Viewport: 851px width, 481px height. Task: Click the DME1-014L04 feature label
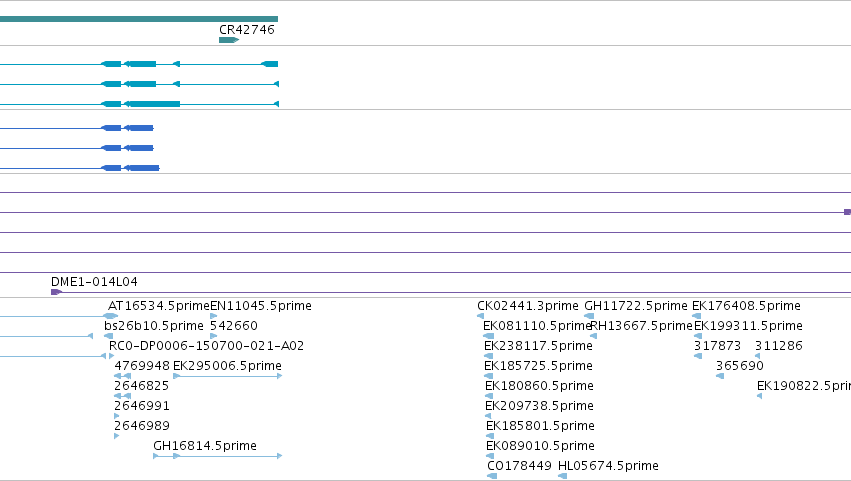click(x=94, y=282)
